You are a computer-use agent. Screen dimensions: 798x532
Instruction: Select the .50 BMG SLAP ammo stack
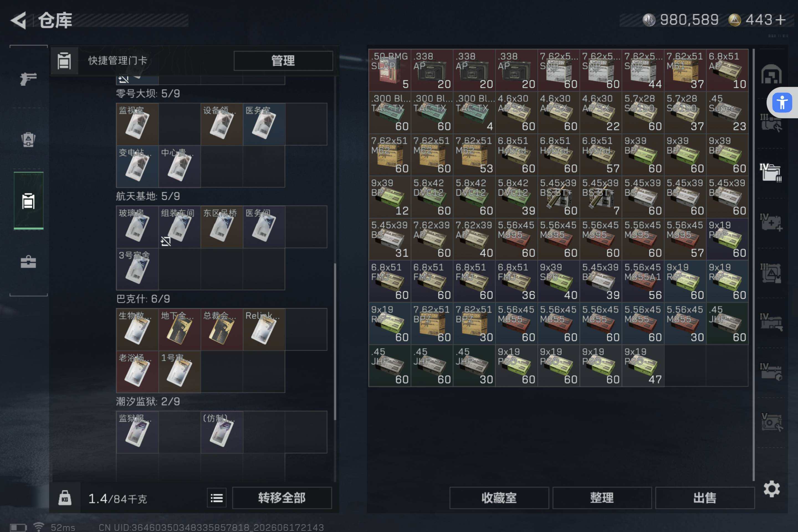pyautogui.click(x=390, y=70)
